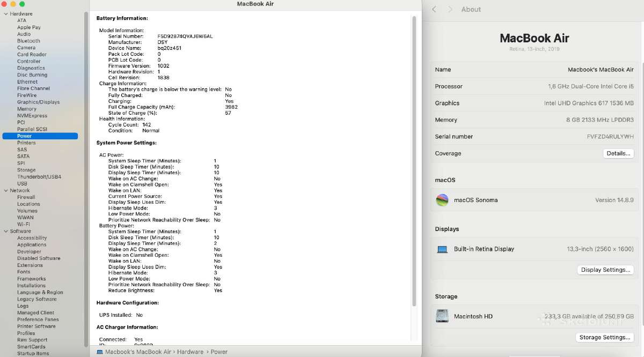Click Full Charge Capacity value 3982
Image resolution: width=644 pixels, height=357 pixels.
click(231, 107)
